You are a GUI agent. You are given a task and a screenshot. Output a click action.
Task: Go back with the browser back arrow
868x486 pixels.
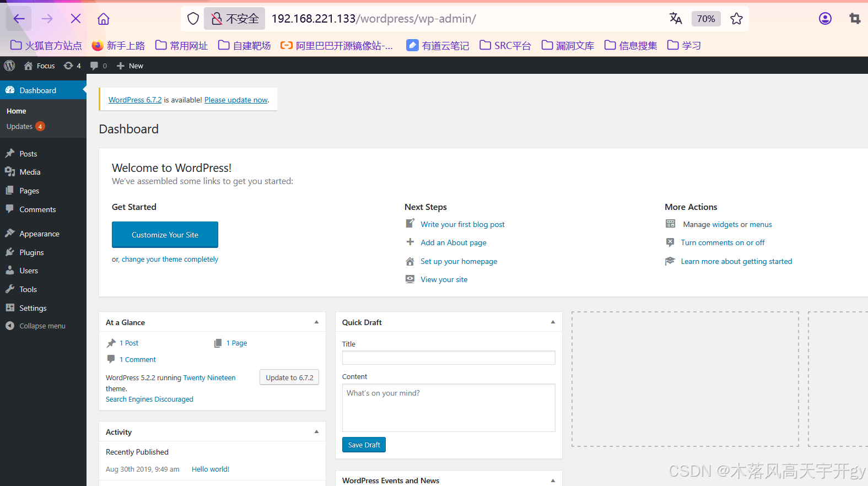click(19, 19)
